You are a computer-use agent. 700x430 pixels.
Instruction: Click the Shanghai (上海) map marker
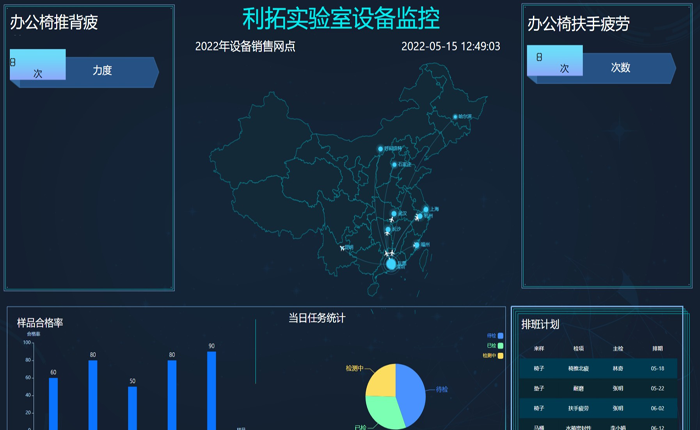[427, 210]
